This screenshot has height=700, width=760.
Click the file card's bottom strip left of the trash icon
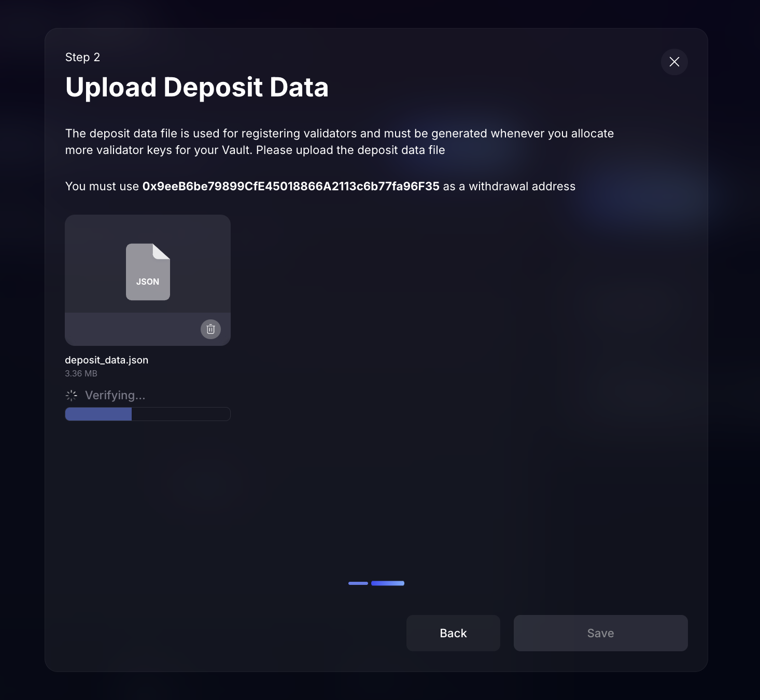130,329
